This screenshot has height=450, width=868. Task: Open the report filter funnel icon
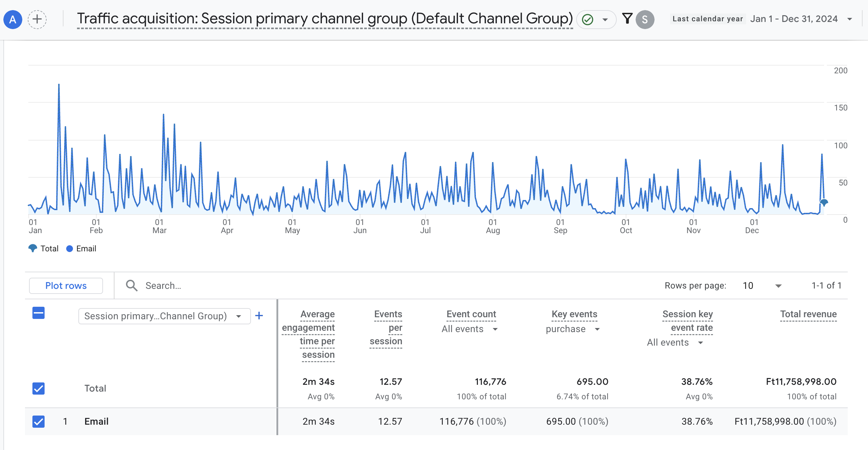(627, 19)
